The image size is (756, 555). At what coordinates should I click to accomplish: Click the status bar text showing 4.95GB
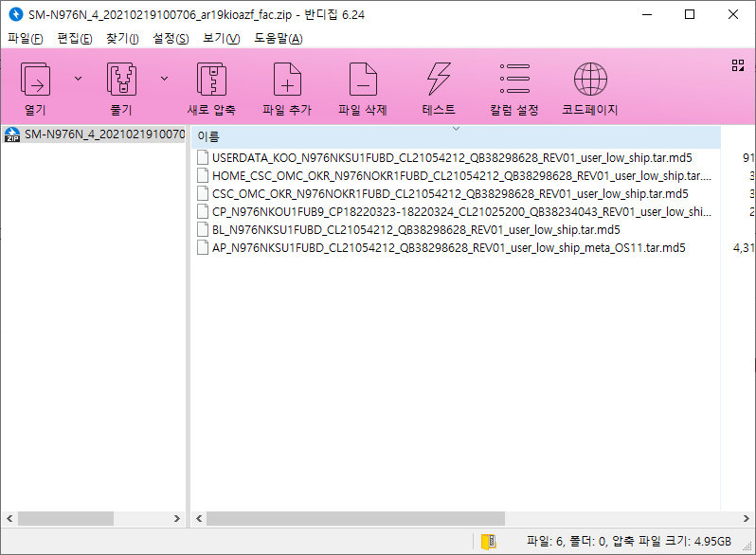(x=629, y=542)
